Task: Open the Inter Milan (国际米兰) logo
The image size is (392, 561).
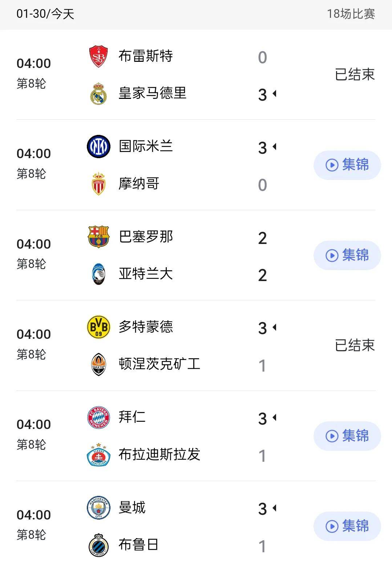Action: pos(98,147)
